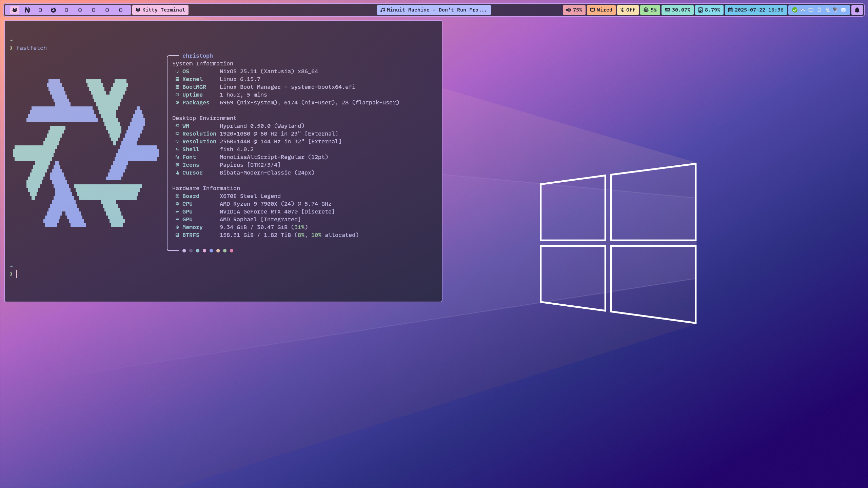Open the keyboard tray icon
This screenshot has height=488, width=868.
click(843, 10)
